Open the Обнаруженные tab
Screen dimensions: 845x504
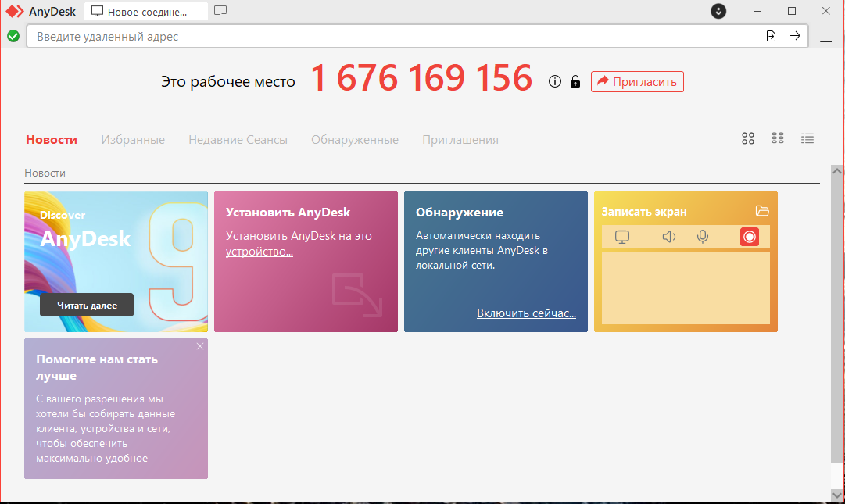[x=355, y=139]
